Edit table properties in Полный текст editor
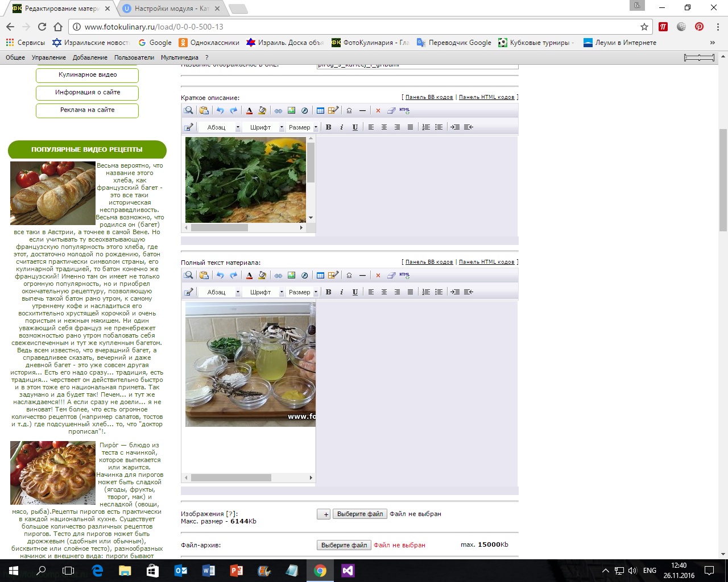Viewport: 728px width, 582px height. click(x=333, y=275)
